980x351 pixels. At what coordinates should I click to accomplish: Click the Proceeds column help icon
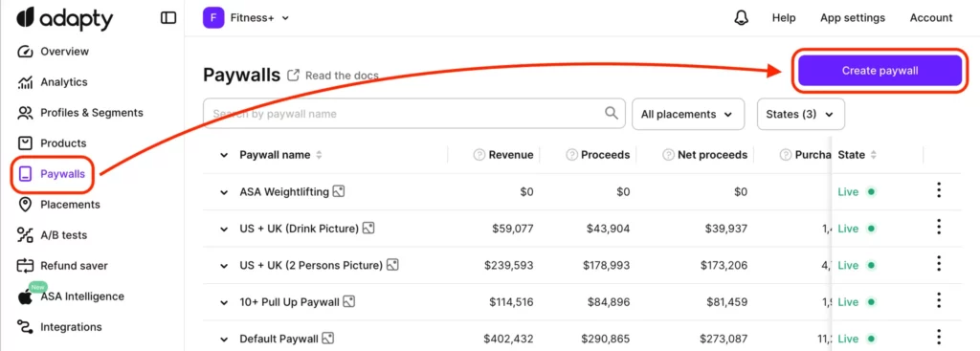point(571,155)
